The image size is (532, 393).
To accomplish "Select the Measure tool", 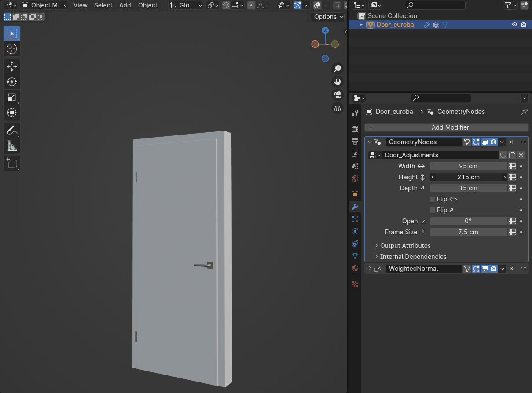I will click(x=12, y=146).
